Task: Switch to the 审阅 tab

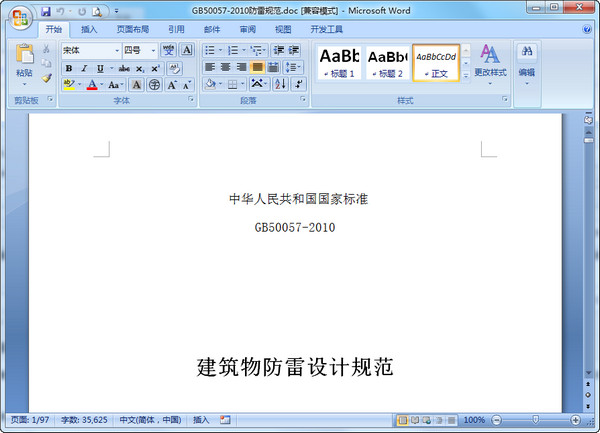Action: 248,29
